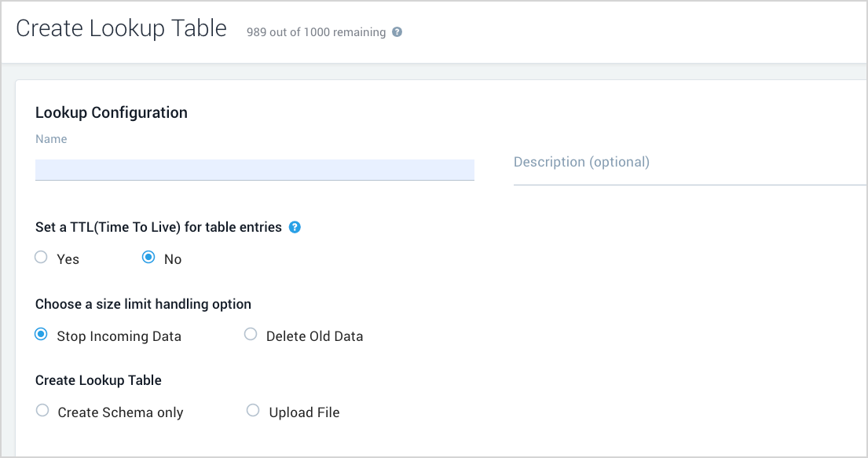The height and width of the screenshot is (458, 868).
Task: Select No to disable table entry TTL
Action: [148, 257]
